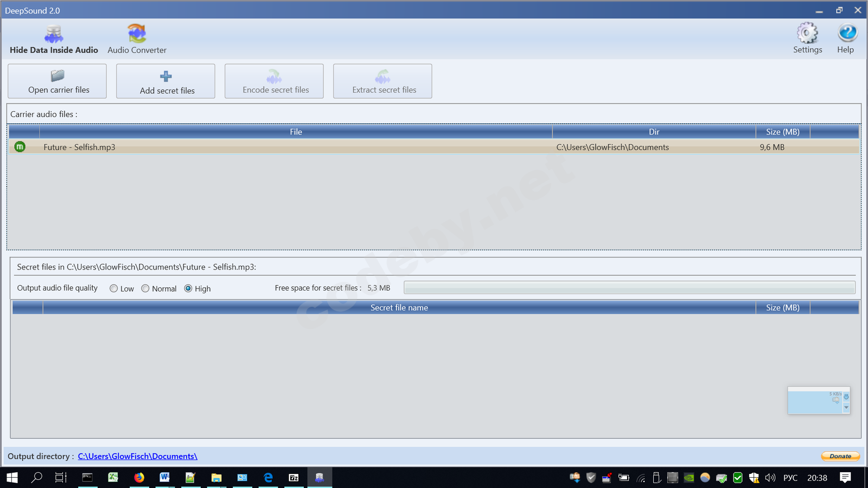Open Command Prompt from the taskbar
868x488 pixels.
(x=87, y=478)
